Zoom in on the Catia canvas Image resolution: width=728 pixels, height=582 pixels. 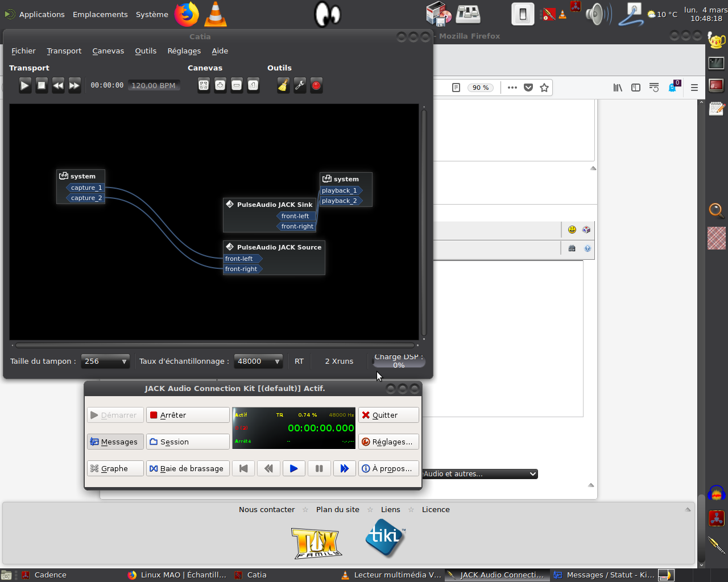[220, 86]
